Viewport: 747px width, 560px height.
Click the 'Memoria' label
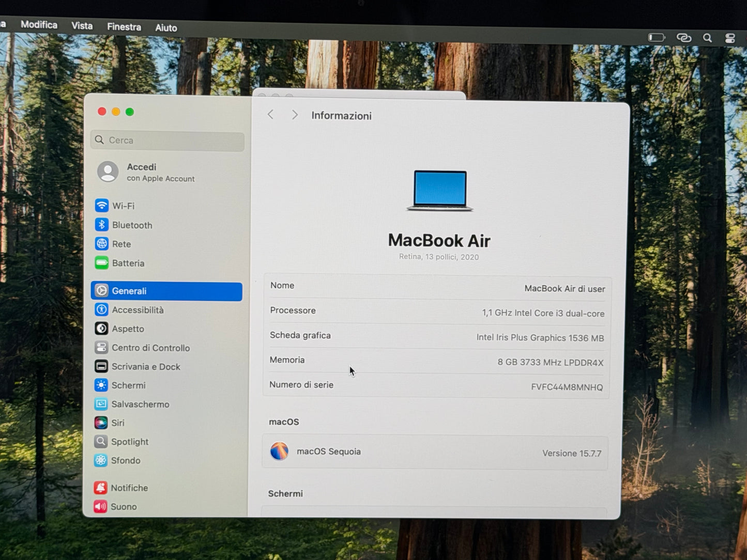(x=287, y=360)
